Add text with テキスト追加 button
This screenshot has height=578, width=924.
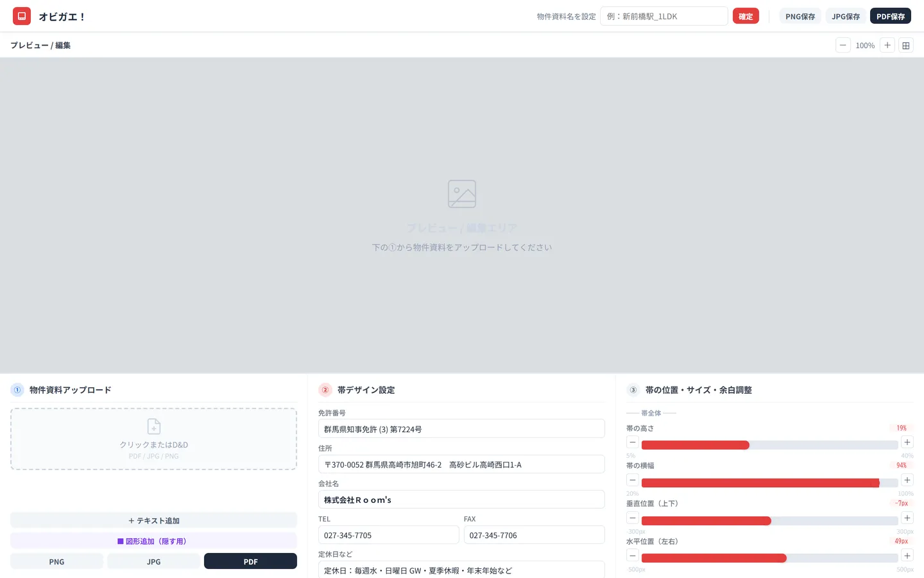tap(154, 520)
